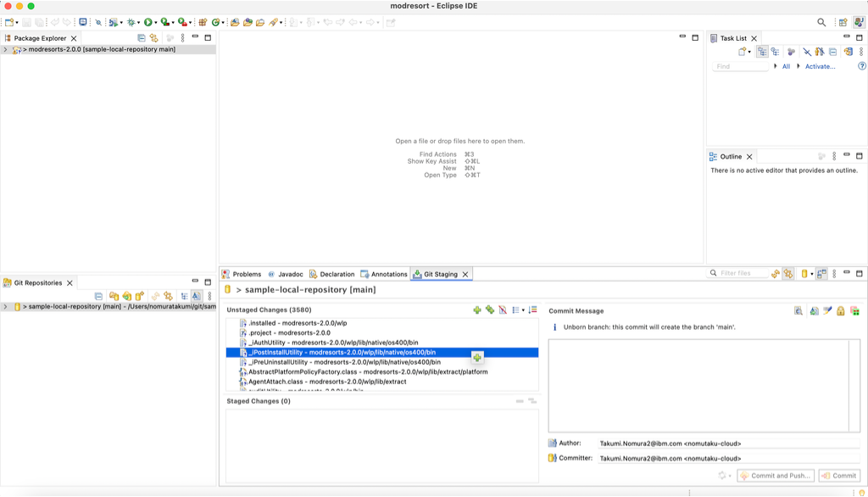Click the sign commit lock icon

[x=840, y=310]
